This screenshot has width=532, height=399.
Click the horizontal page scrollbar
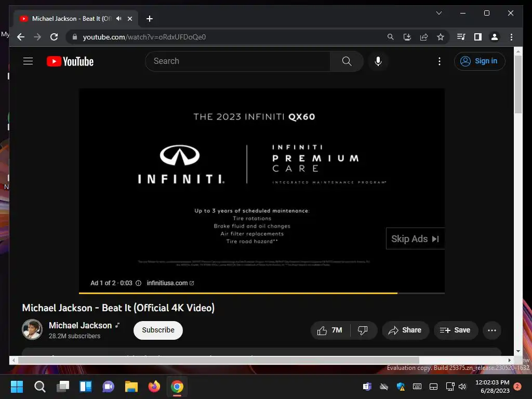coord(219,361)
